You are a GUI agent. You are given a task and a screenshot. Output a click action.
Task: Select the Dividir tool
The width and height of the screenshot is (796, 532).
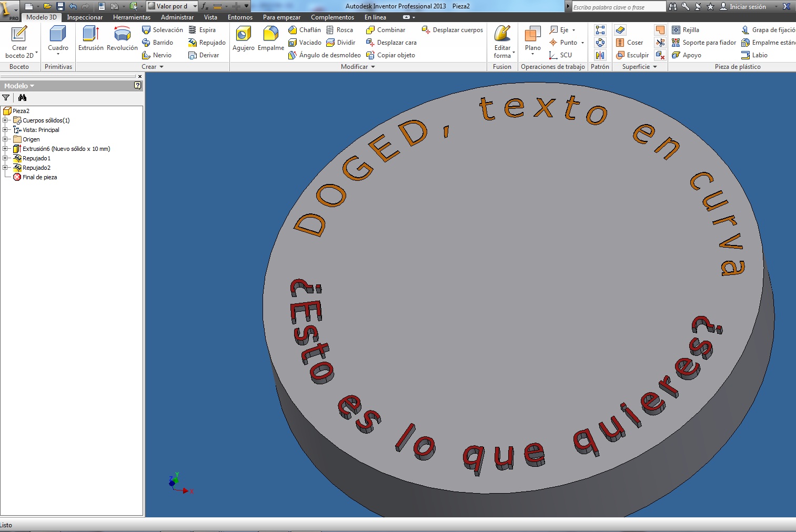(x=340, y=43)
